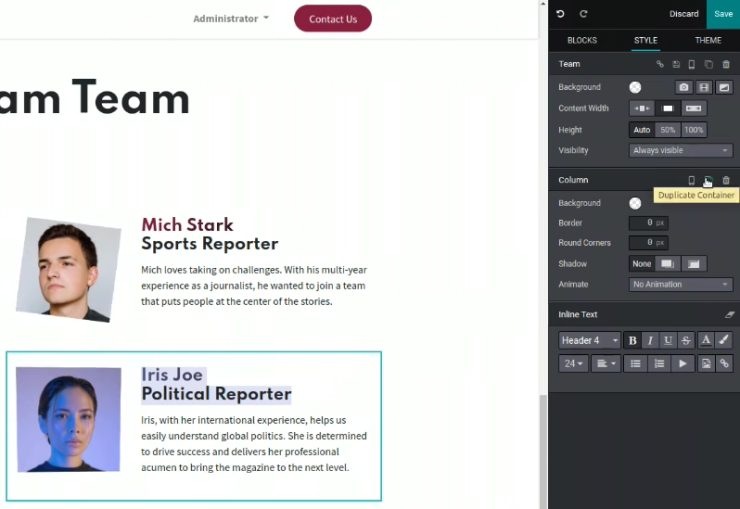Click the undo arrow icon

560,14
